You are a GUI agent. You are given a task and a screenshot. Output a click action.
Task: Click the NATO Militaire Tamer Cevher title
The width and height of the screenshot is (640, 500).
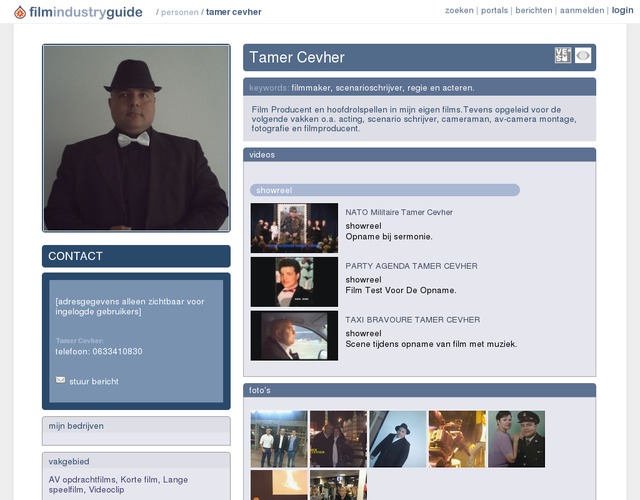click(399, 212)
